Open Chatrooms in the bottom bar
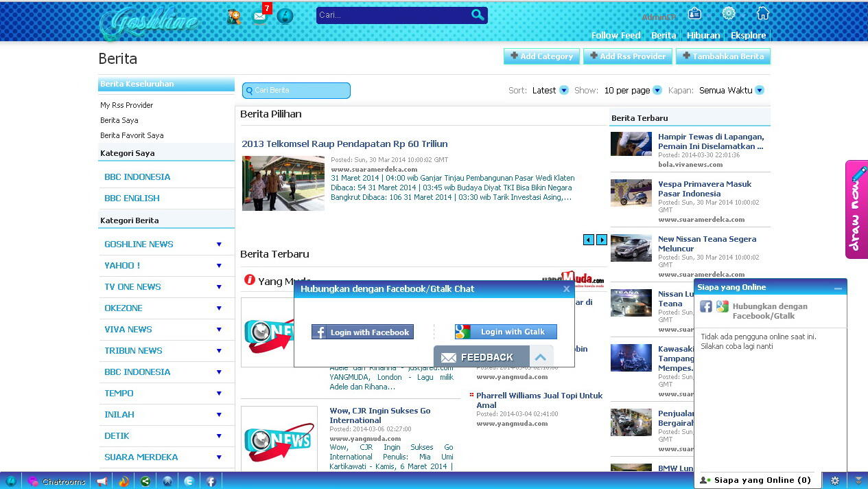Viewport: 868px width, 489px height. click(56, 481)
